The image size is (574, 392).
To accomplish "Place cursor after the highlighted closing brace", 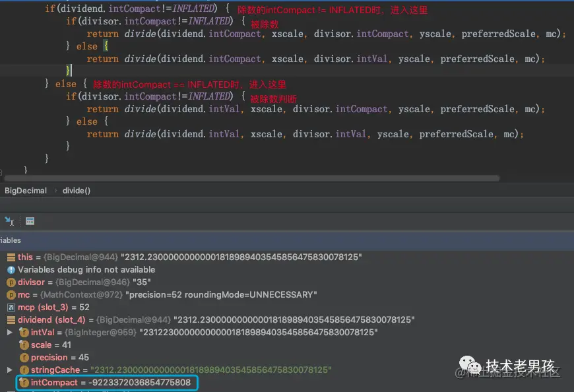I will point(72,70).
